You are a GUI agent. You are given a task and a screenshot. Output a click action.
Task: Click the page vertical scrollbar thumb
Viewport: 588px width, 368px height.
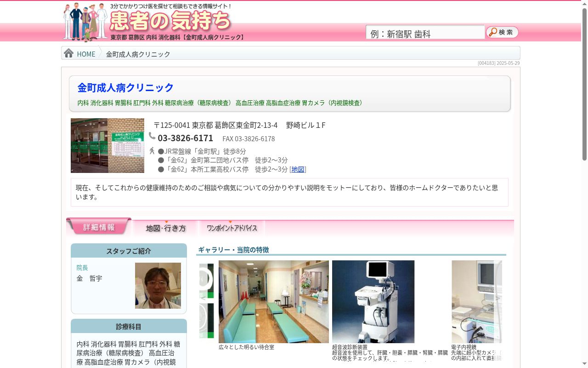point(584,84)
